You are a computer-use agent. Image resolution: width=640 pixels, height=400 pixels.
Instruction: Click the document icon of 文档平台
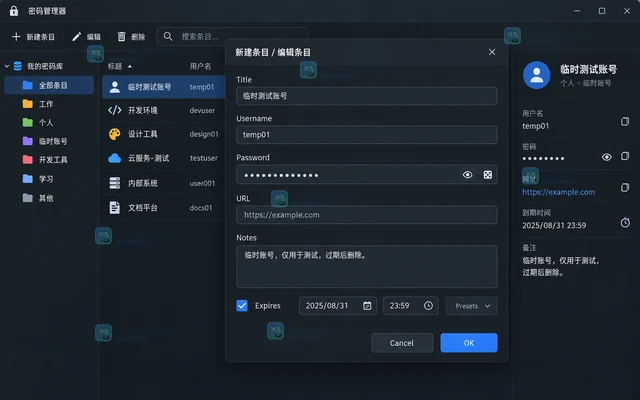[115, 207]
